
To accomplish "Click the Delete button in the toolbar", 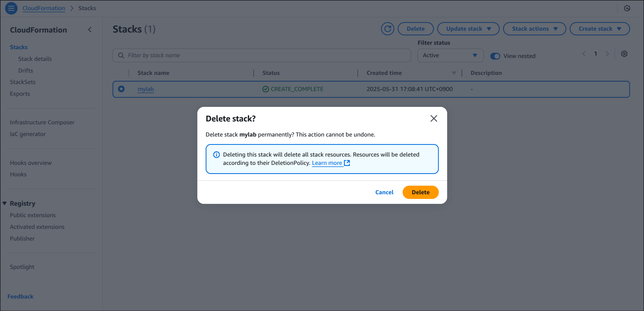I will (416, 29).
